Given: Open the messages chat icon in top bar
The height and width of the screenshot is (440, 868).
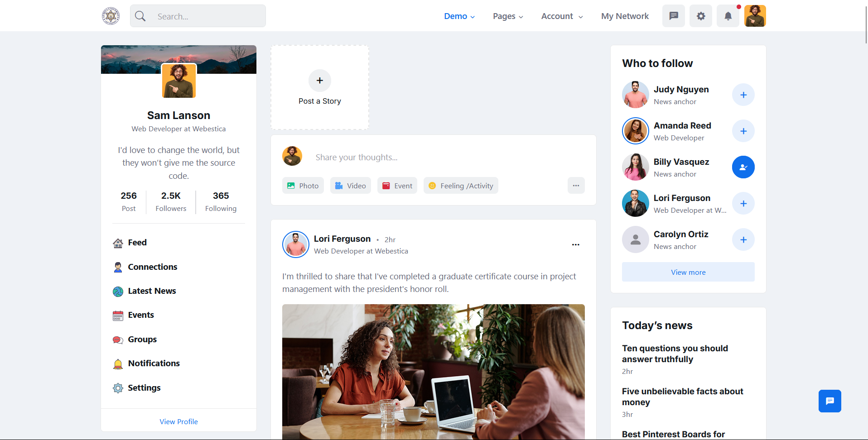Looking at the screenshot, I should click(674, 16).
